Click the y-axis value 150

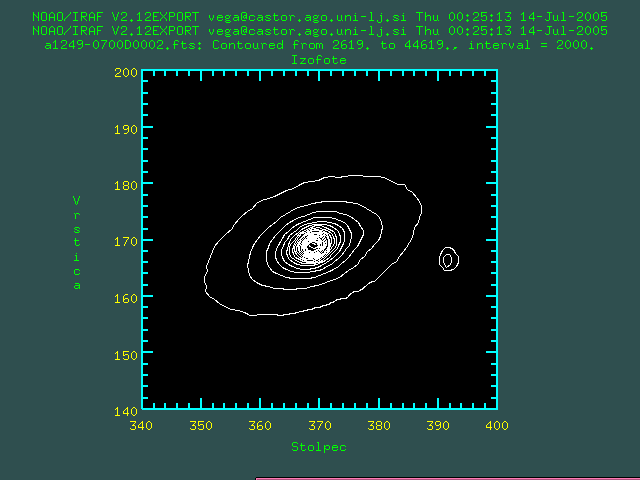tap(126, 355)
